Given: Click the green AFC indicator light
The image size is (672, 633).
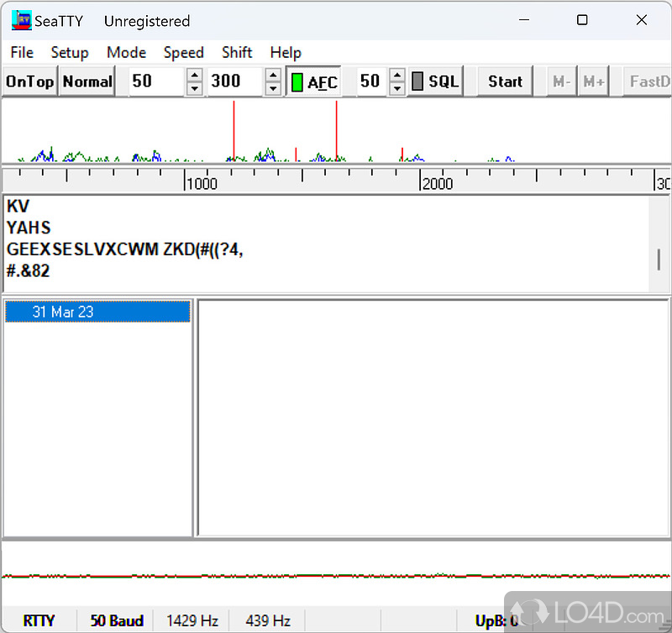Looking at the screenshot, I should tap(297, 81).
